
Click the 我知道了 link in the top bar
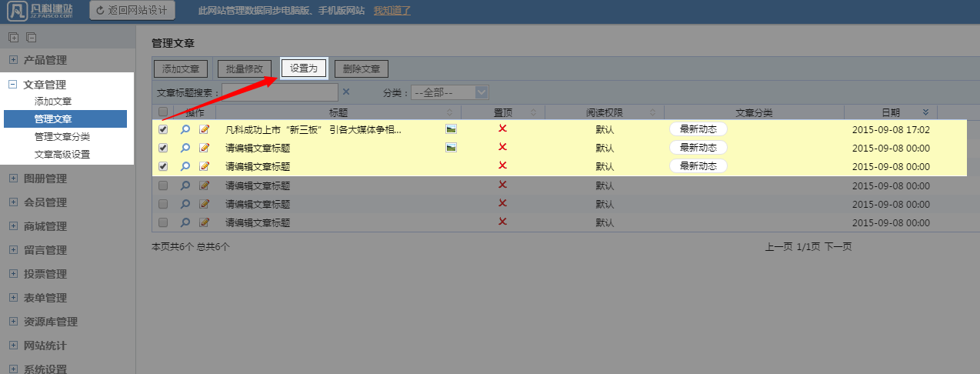392,11
